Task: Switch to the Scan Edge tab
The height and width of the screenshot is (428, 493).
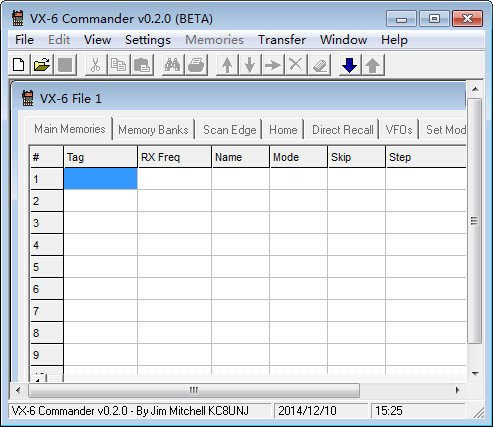Action: (x=230, y=130)
